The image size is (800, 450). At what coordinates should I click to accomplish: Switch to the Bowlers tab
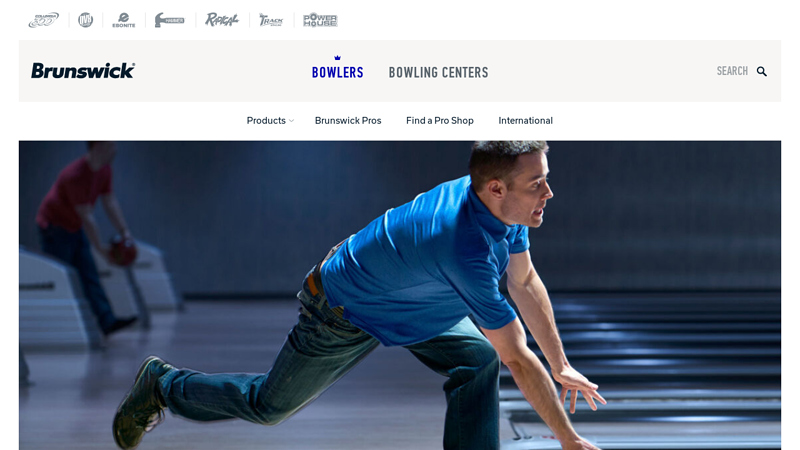337,72
